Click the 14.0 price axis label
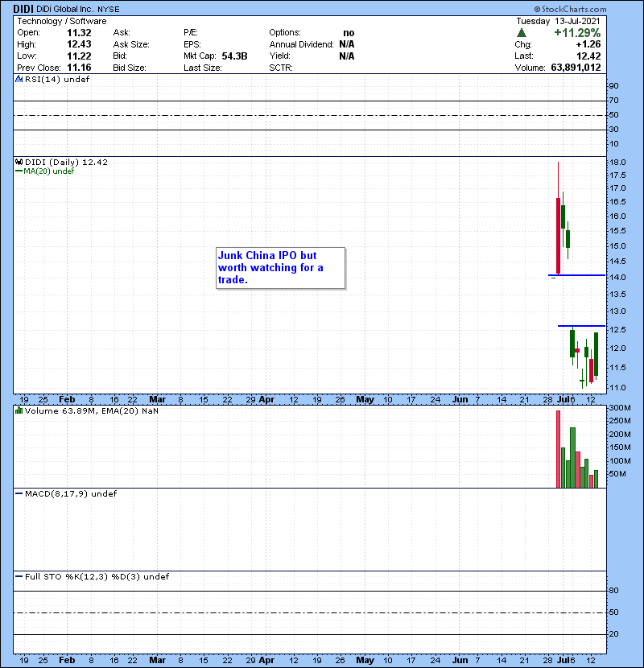The height and width of the screenshot is (668, 644). pos(617,278)
